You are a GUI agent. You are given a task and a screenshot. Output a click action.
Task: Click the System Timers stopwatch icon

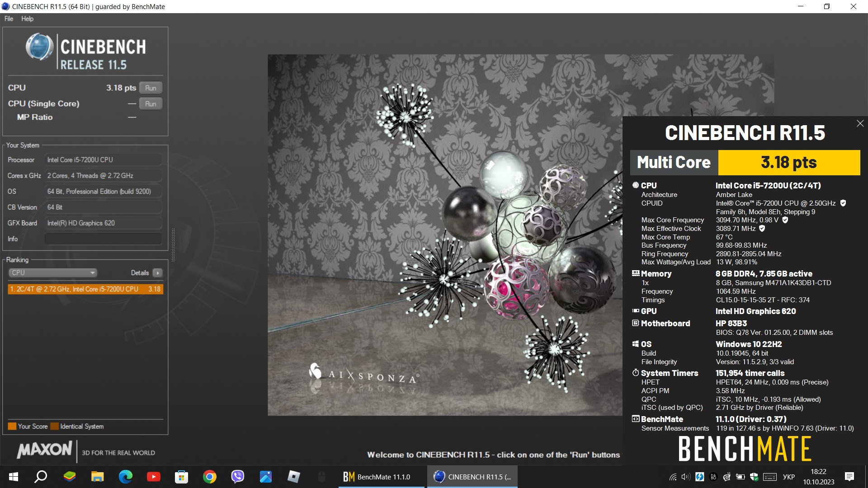click(636, 373)
